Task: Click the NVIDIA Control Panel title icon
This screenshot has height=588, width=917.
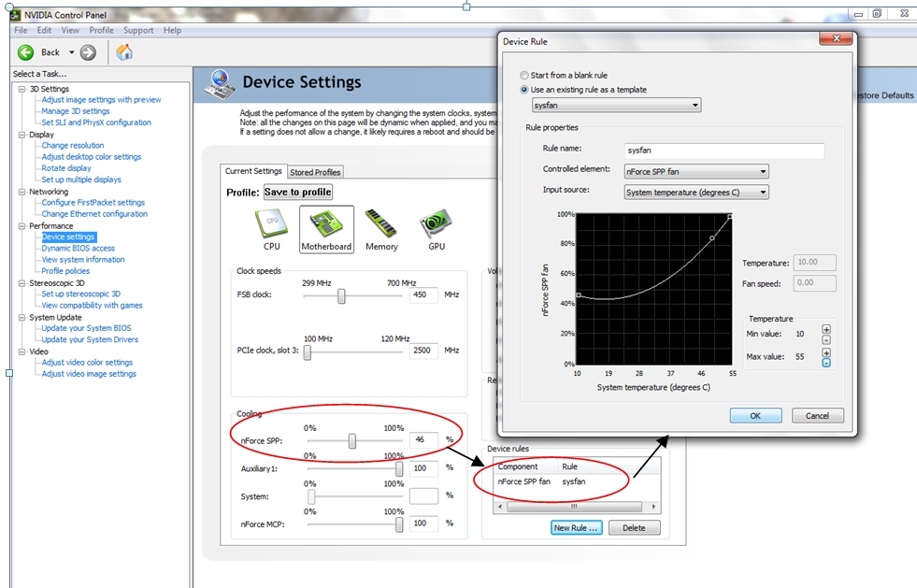Action: (x=16, y=15)
